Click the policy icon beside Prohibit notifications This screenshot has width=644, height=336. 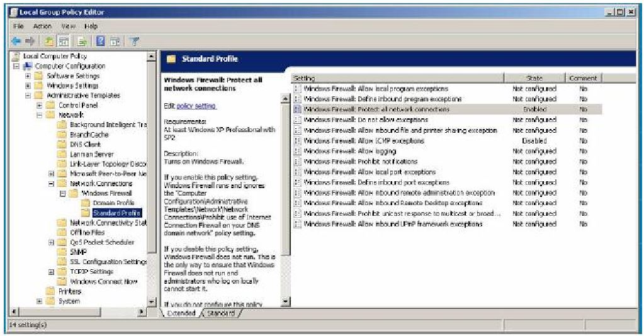click(298, 162)
